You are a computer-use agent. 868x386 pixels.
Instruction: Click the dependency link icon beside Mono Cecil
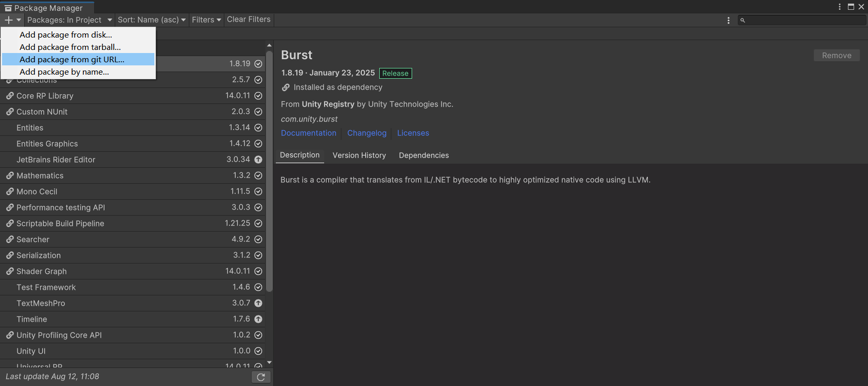(10, 191)
